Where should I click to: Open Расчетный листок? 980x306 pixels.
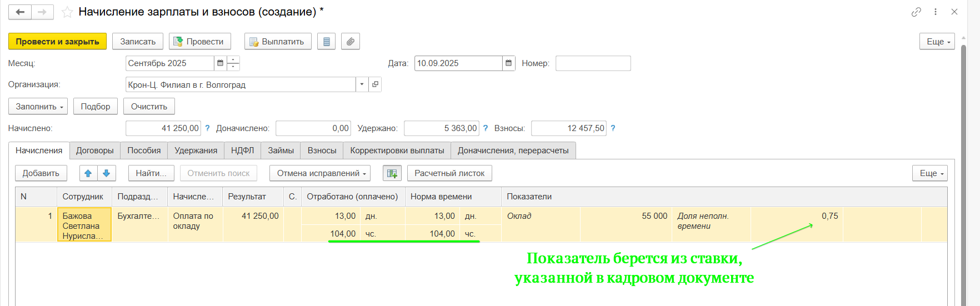click(449, 173)
